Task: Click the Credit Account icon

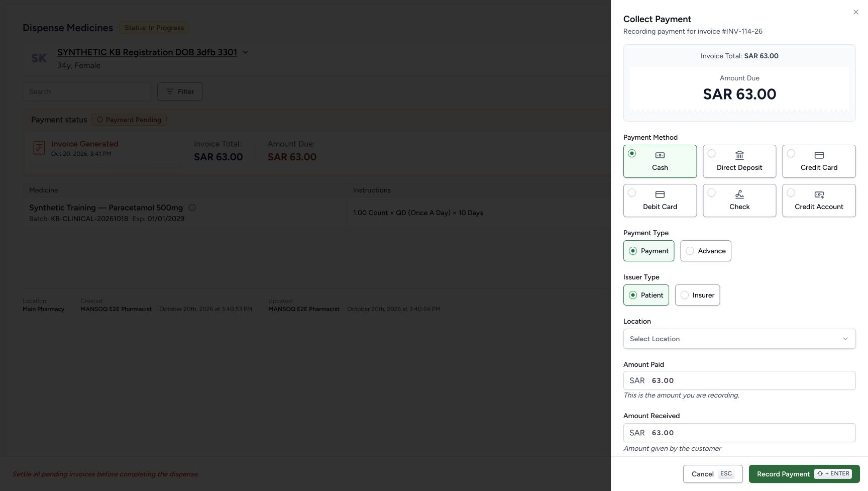Action: click(819, 194)
